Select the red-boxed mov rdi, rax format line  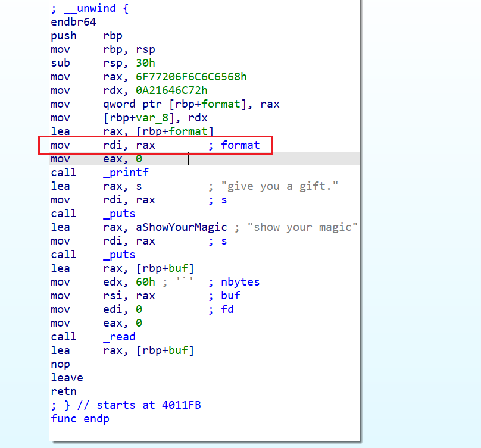coord(155,145)
